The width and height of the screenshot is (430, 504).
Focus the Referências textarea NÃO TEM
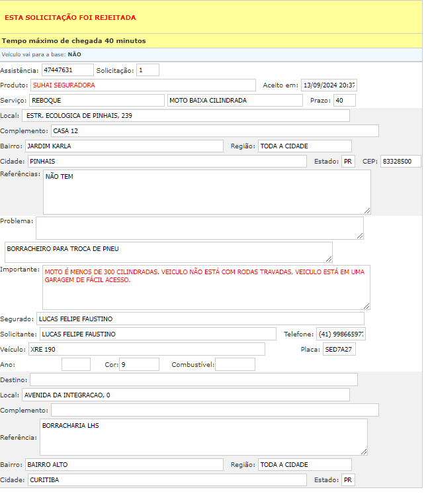tap(207, 192)
